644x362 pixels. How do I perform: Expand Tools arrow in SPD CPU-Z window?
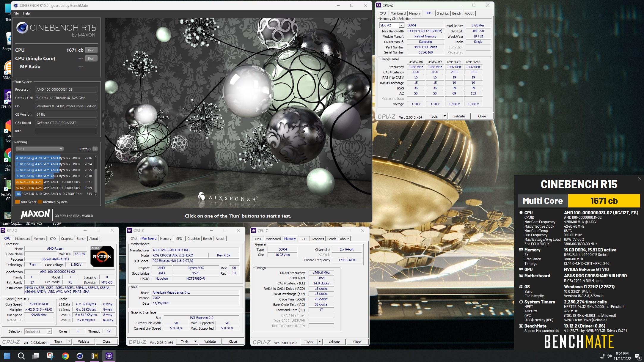click(444, 116)
